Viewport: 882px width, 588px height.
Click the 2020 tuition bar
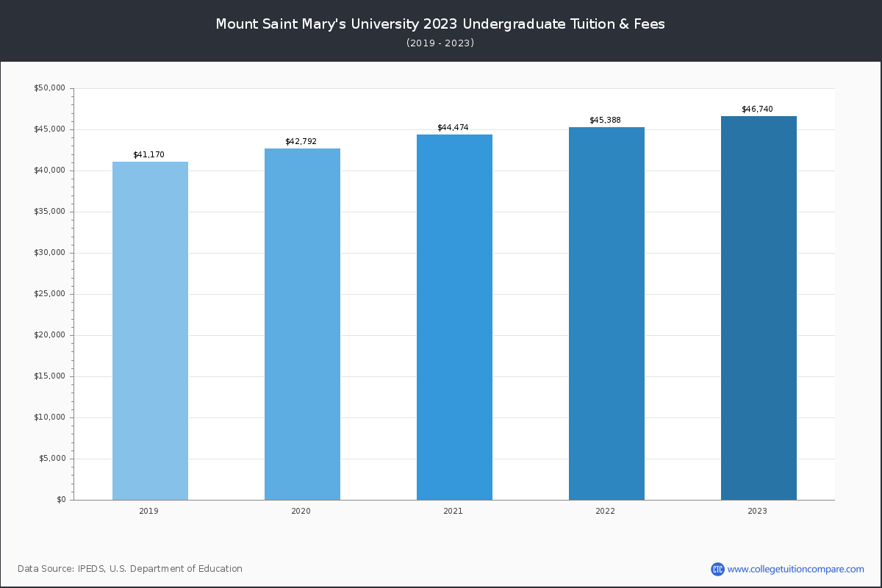point(302,324)
